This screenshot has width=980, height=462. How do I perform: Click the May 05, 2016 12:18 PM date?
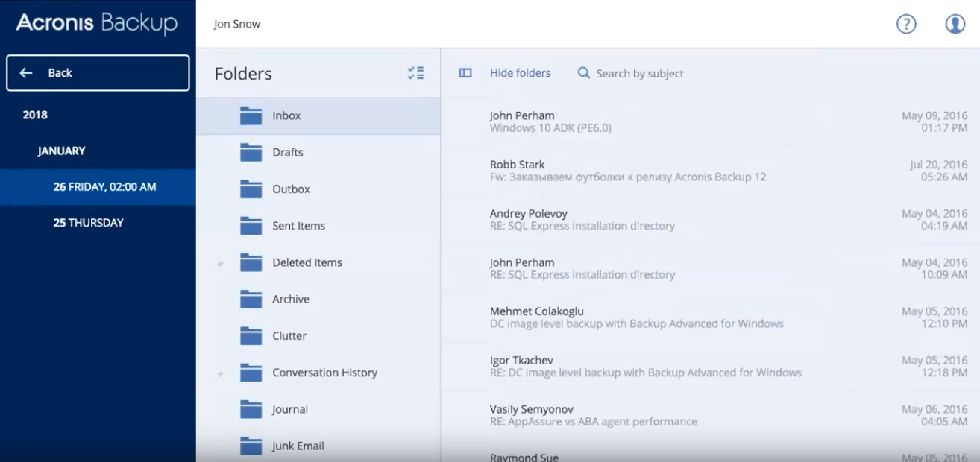935,366
